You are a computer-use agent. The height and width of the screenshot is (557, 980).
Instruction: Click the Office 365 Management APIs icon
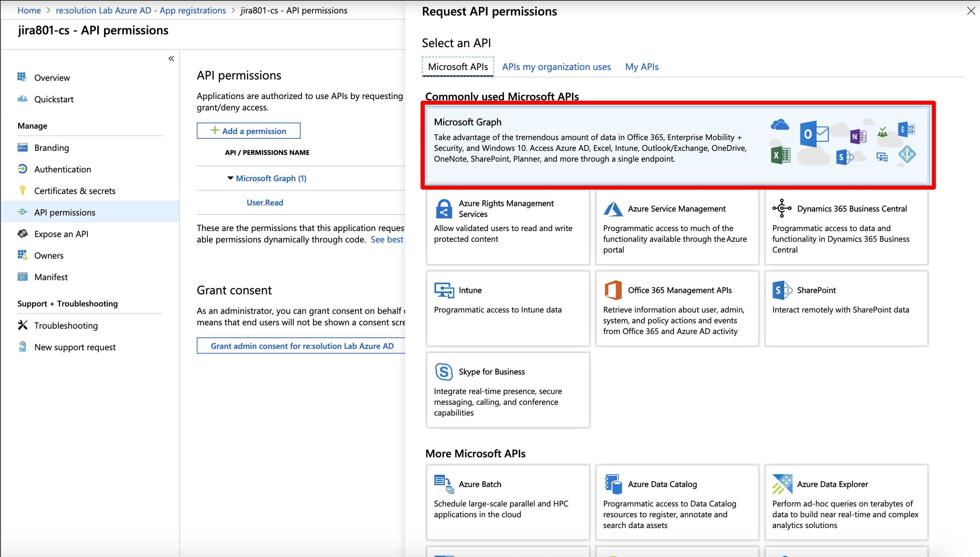[x=613, y=290]
